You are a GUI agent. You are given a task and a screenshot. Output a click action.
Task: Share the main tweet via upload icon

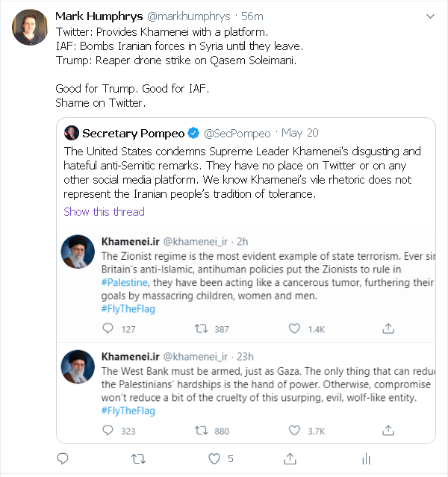pos(290,458)
